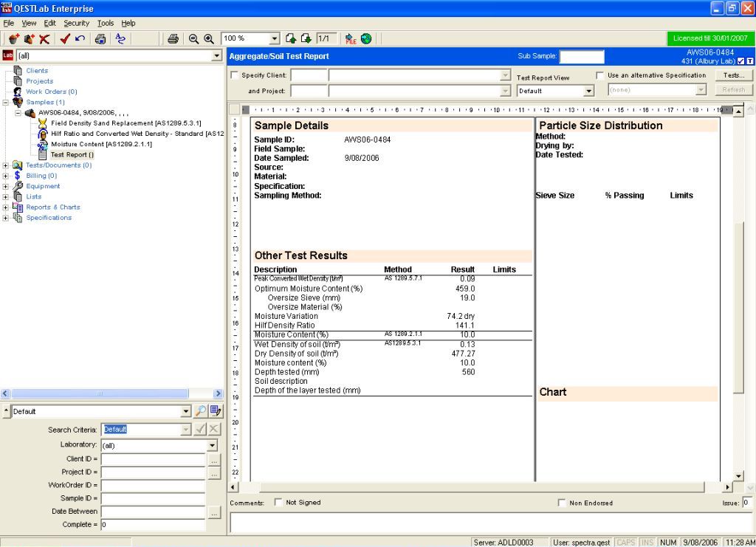Image resolution: width=756 pixels, height=547 pixels.
Task: Zoom out with the minus magnifier icon
Action: pos(193,39)
